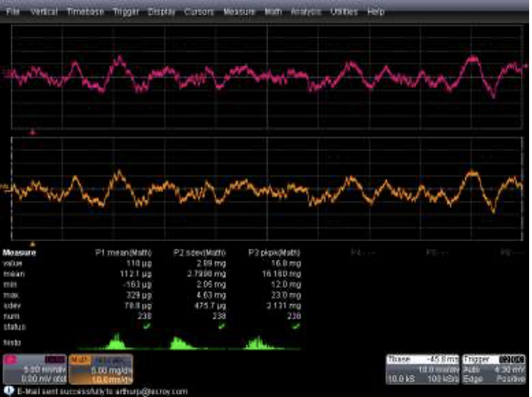Click the P3 green status checkmark

(x=297, y=326)
